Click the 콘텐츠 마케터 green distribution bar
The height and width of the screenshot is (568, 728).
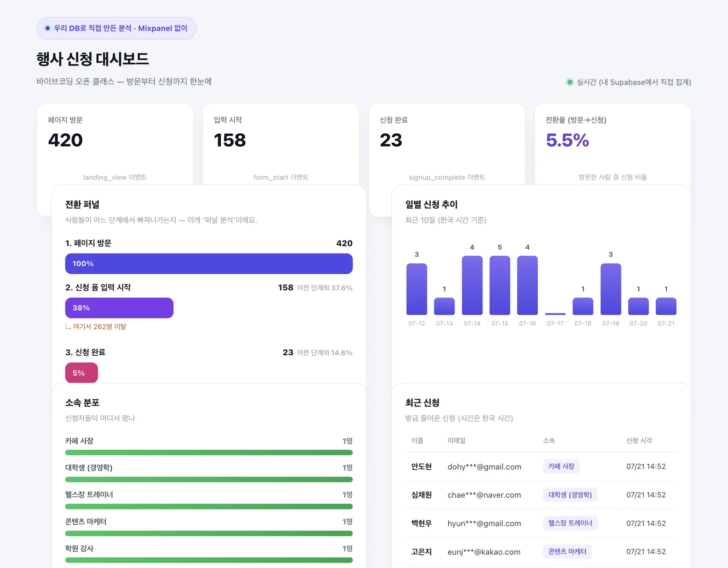pos(209,533)
